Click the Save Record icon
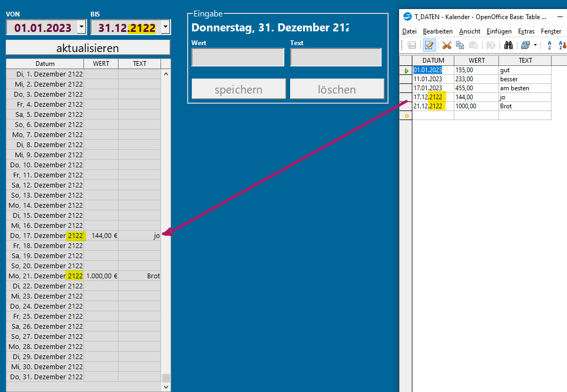This screenshot has height=392, width=567. [x=412, y=45]
